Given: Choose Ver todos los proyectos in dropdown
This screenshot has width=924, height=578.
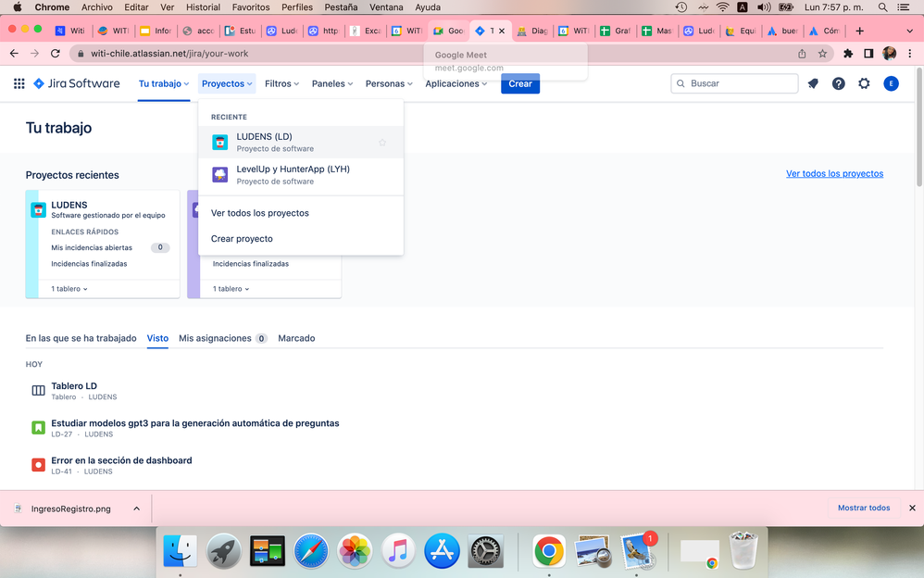Looking at the screenshot, I should [x=301, y=213].
